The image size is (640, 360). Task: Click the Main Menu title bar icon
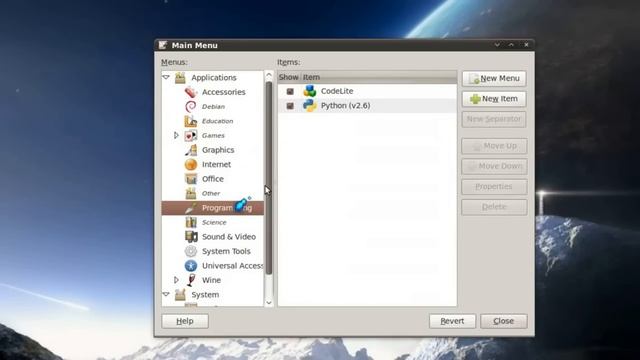[163, 45]
